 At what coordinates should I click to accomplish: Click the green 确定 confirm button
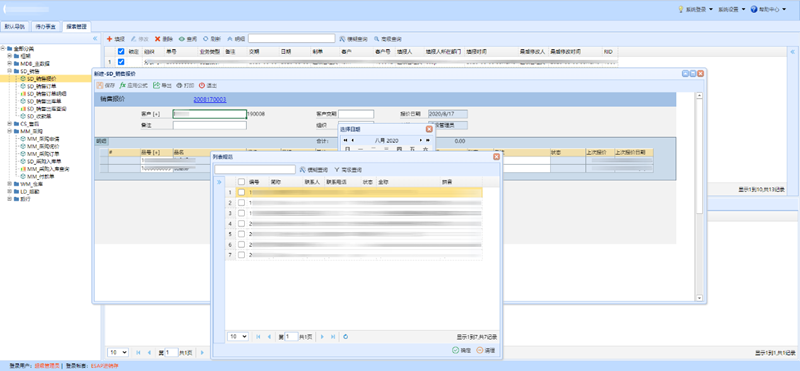click(462, 350)
